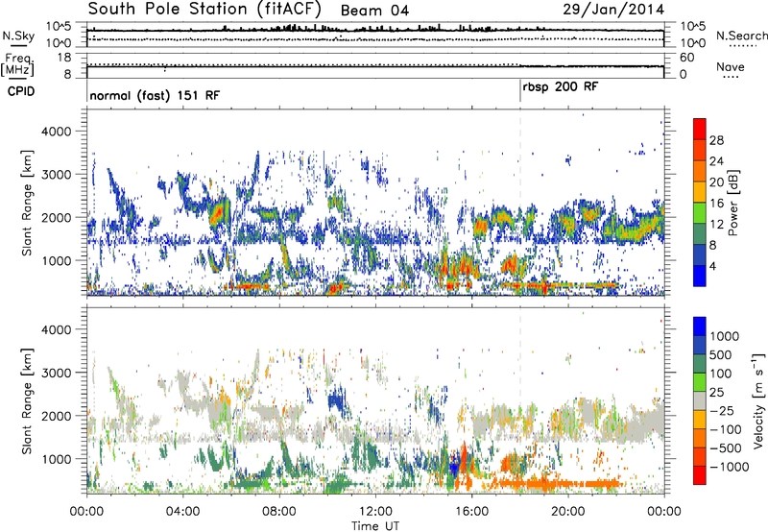Click the 'CPID' label

(x=21, y=91)
